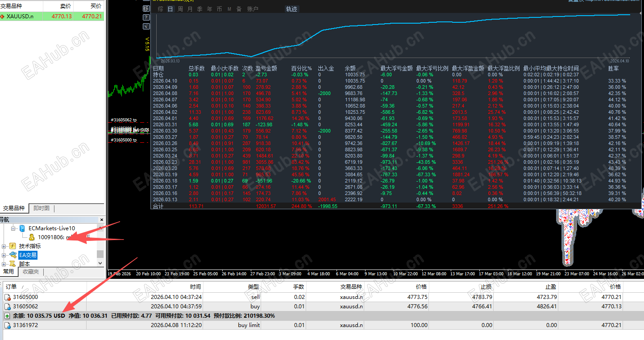Click the account 10091806 user icon
Screen dimensions: 644x340
tap(31, 237)
